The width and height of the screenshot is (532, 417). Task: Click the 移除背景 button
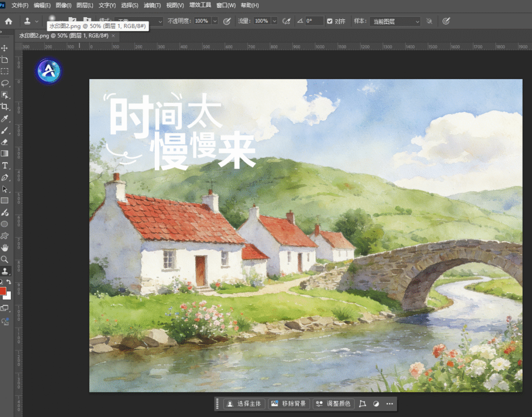click(x=289, y=404)
